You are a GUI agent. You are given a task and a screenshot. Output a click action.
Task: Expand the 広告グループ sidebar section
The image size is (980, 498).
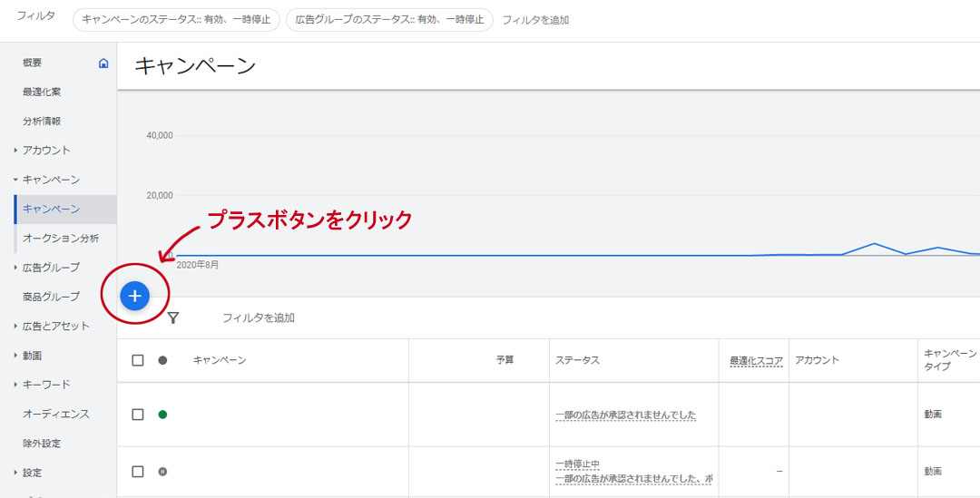coord(50,267)
